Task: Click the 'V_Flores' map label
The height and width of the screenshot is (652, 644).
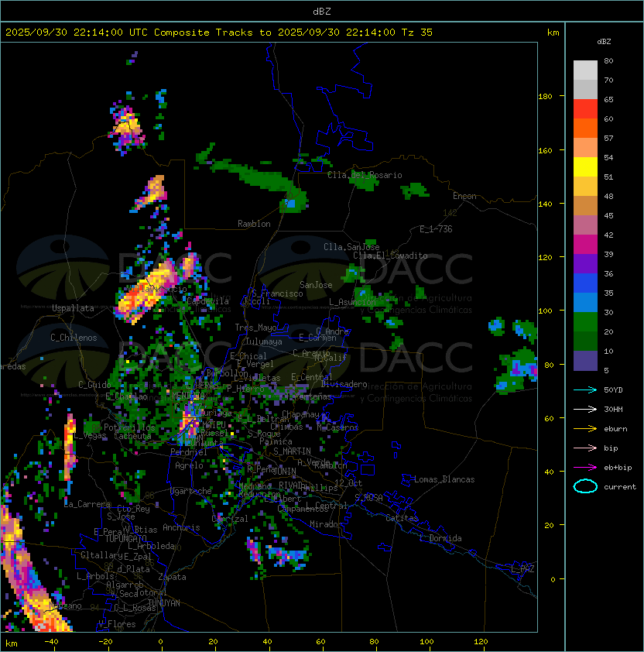Action: [117, 624]
